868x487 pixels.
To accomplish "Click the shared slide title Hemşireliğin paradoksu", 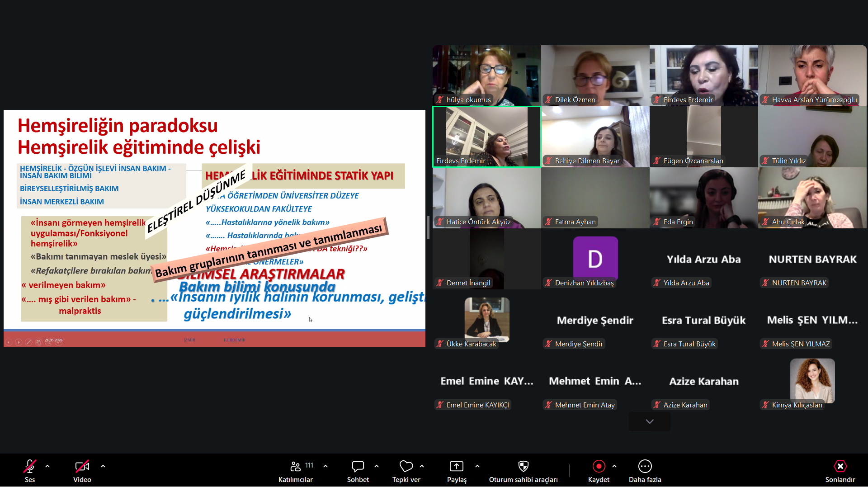I will click(x=118, y=125).
